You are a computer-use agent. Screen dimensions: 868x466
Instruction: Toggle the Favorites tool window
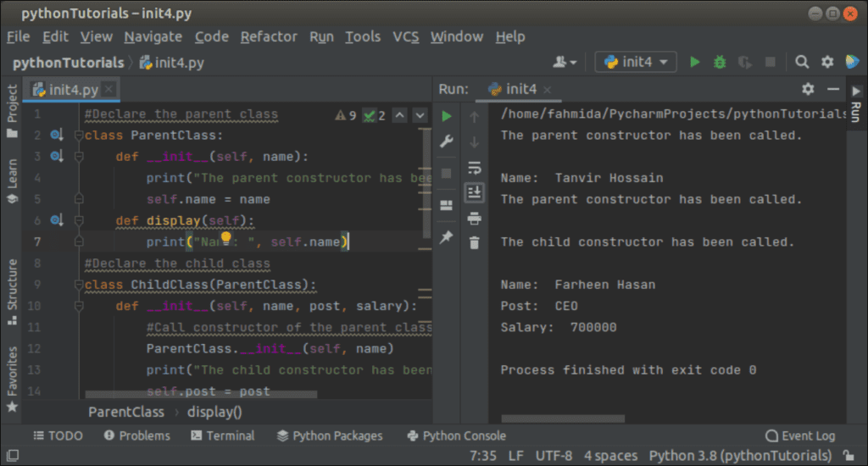tap(12, 379)
